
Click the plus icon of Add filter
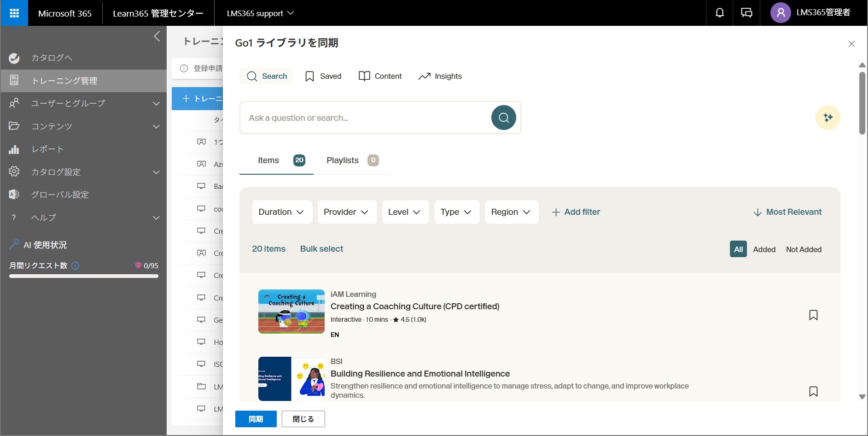[x=556, y=212]
